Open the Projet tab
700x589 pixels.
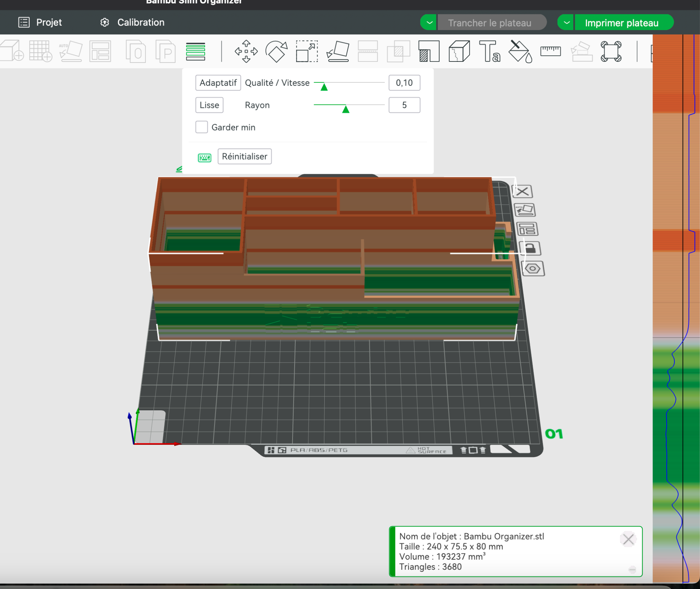pos(40,23)
